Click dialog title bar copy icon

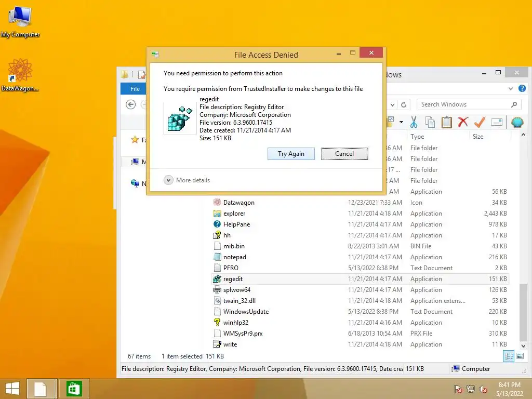[155, 54]
